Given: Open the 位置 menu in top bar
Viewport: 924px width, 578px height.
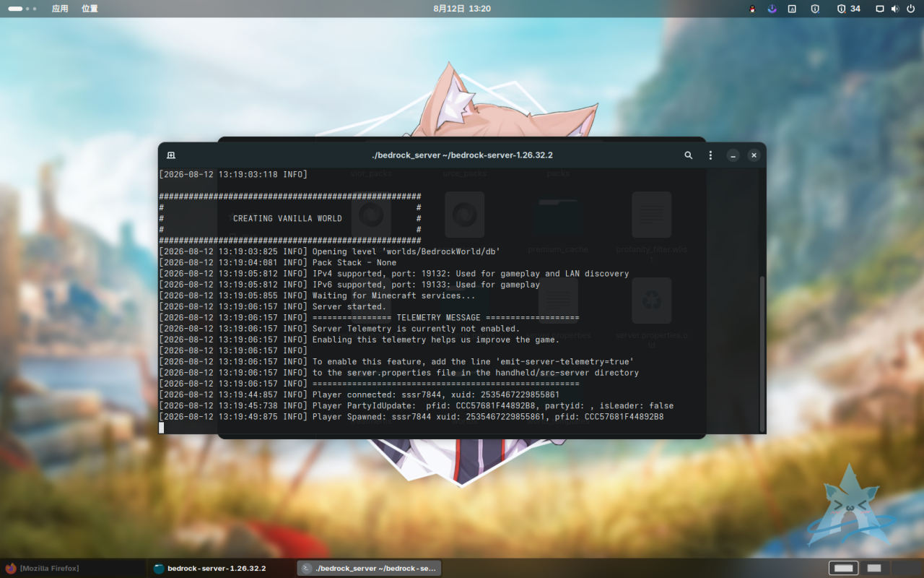Looking at the screenshot, I should [x=90, y=9].
